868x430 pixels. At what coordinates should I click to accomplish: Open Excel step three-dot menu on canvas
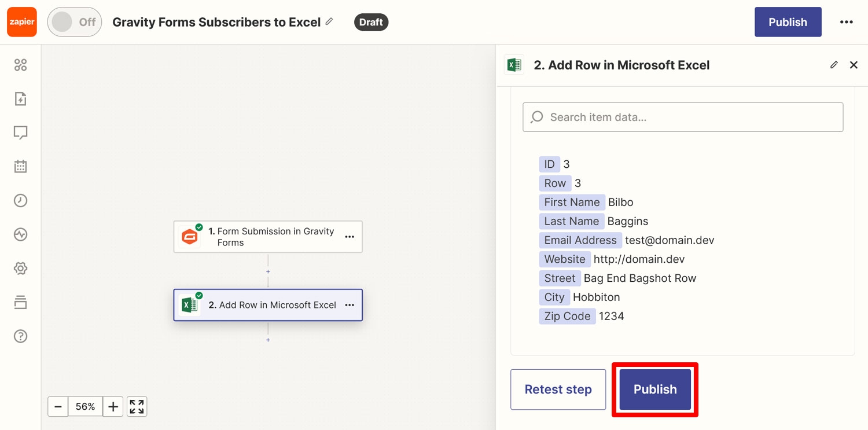coord(350,305)
